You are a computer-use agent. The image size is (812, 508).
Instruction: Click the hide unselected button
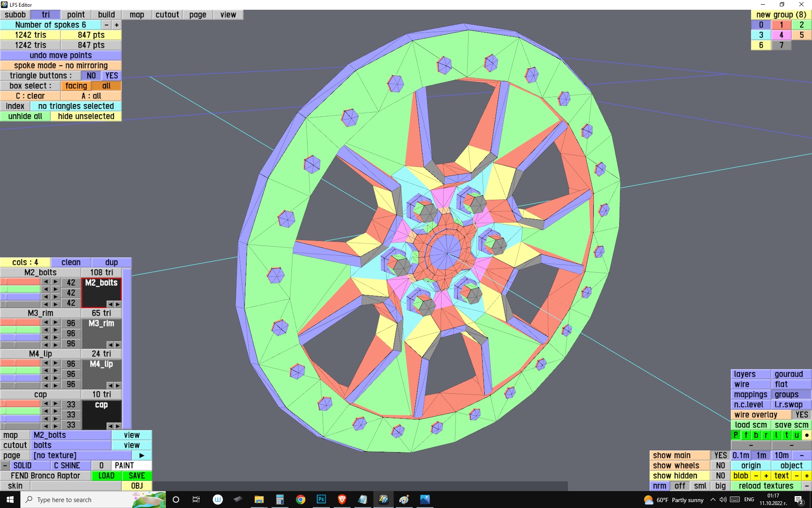(86, 116)
